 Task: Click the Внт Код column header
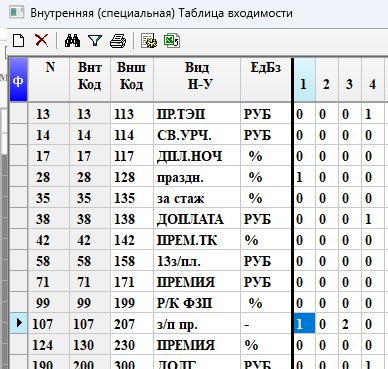pos(90,80)
